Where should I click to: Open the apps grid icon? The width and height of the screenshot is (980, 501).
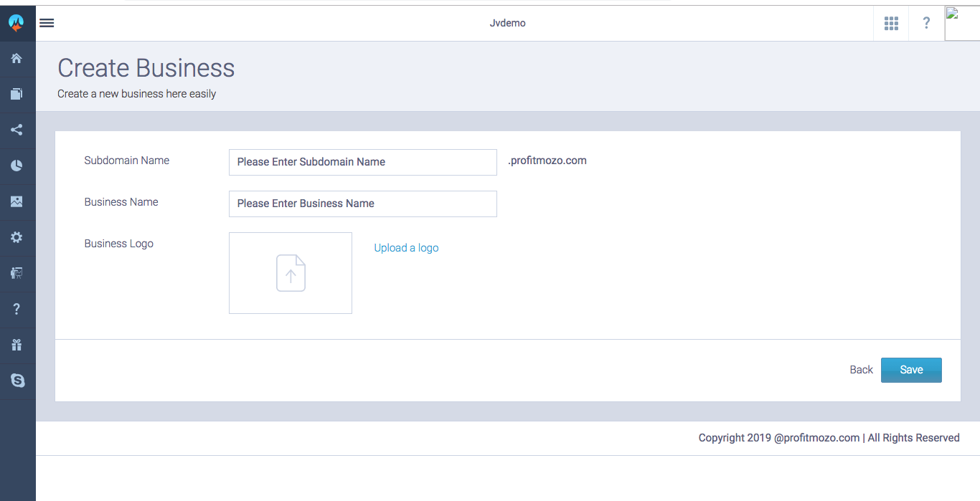tap(891, 24)
